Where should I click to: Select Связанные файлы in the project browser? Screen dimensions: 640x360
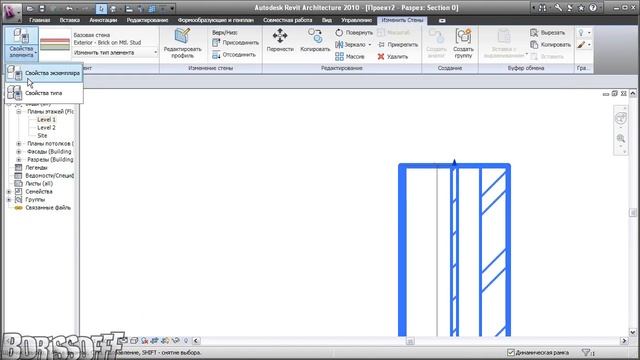48,208
